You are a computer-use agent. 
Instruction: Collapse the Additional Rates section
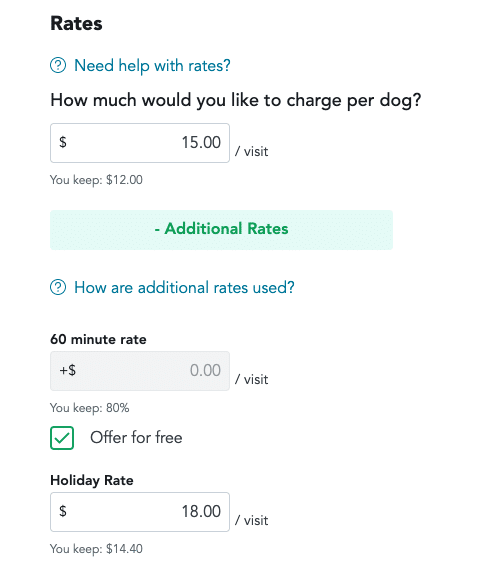(221, 229)
